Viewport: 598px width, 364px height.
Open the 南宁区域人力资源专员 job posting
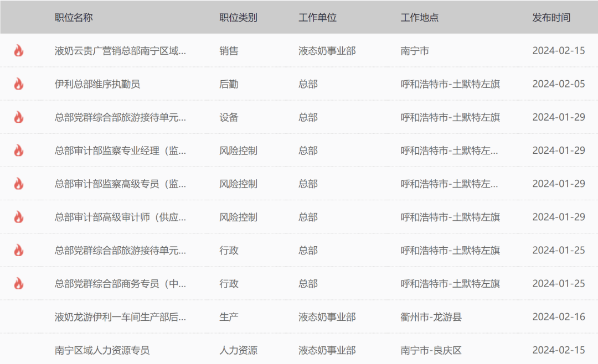[102, 350]
